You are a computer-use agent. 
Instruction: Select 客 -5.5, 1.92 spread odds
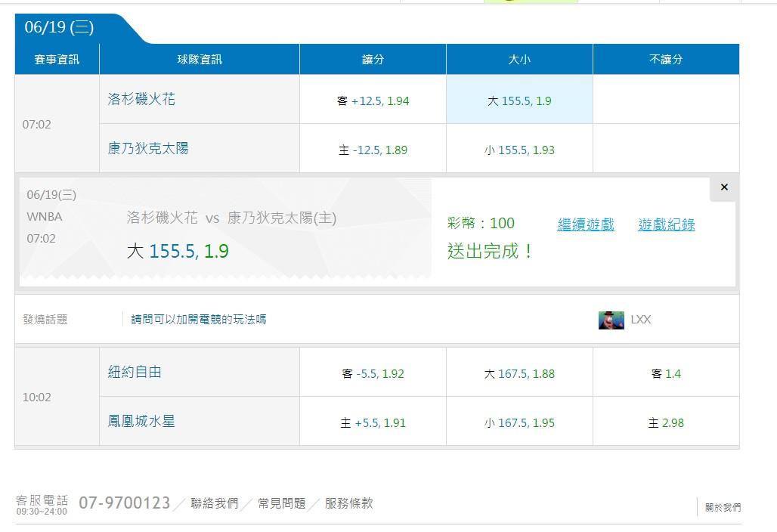click(373, 373)
